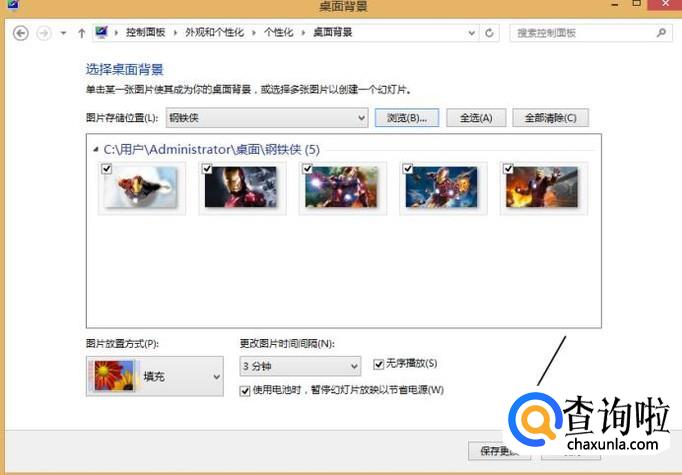Click the Forward navigation arrow
682x475 pixels.
43,33
